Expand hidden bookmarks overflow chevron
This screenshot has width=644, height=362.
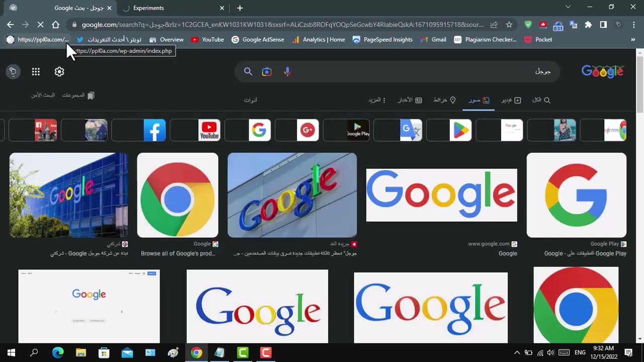(633, 40)
